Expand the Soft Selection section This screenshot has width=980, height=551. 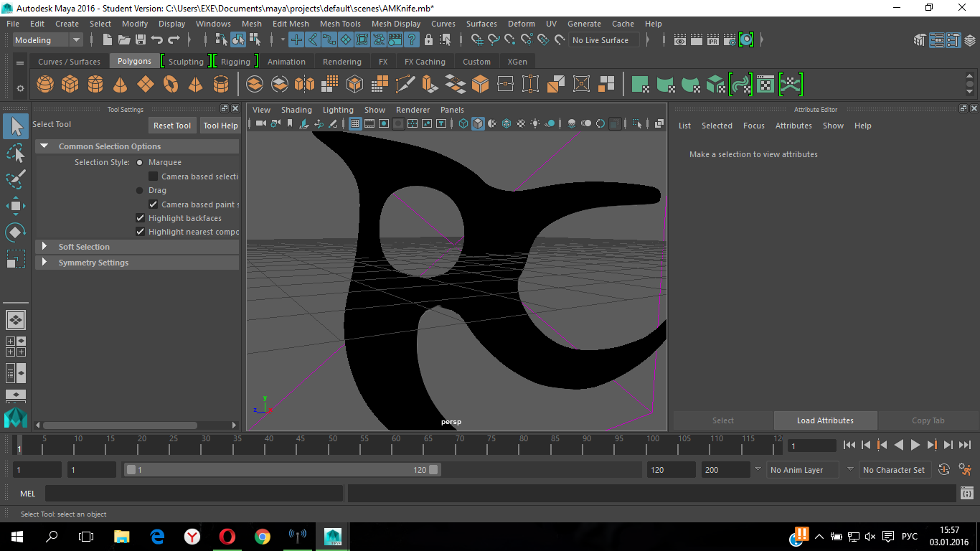pos(44,247)
